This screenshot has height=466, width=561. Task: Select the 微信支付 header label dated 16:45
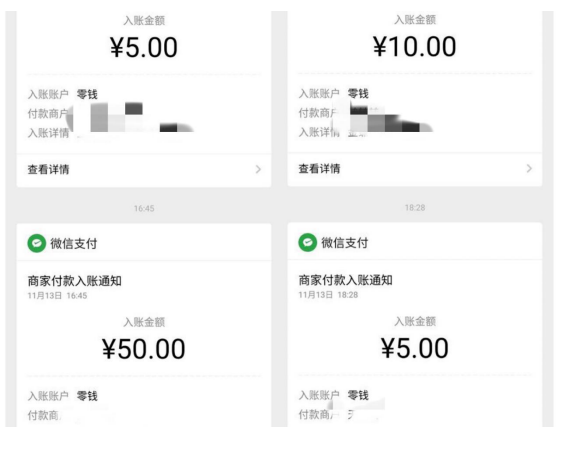[74, 243]
